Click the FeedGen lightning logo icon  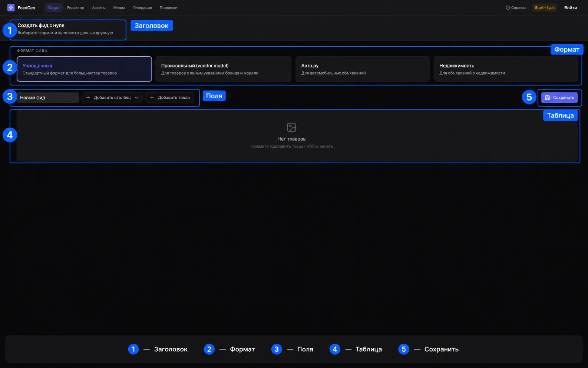11,7
